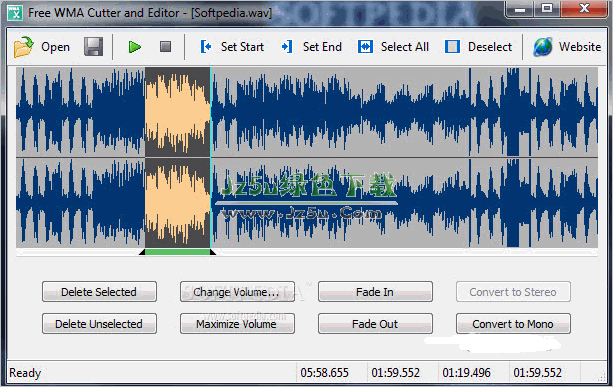This screenshot has height=387, width=613.
Task: Maximize the Free WMA Cutter window
Action: pyautogui.click(x=547, y=9)
